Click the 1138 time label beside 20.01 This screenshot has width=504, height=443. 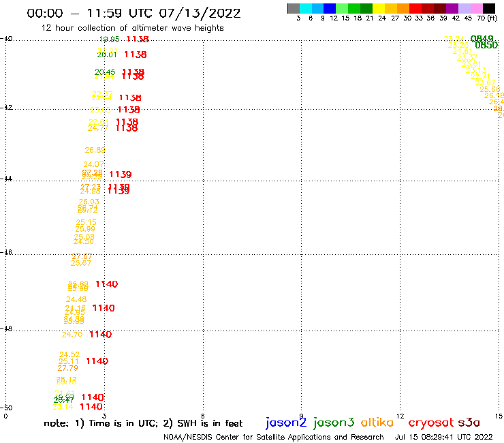coord(136,55)
